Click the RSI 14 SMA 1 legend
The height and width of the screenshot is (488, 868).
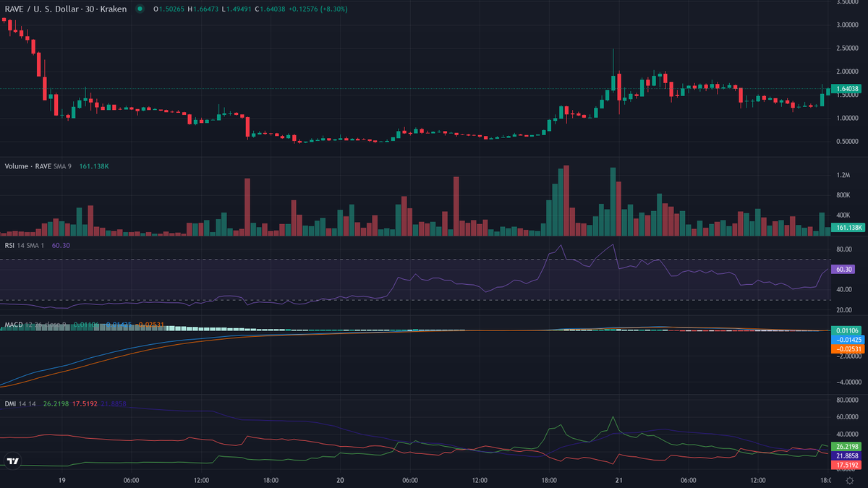coord(26,246)
